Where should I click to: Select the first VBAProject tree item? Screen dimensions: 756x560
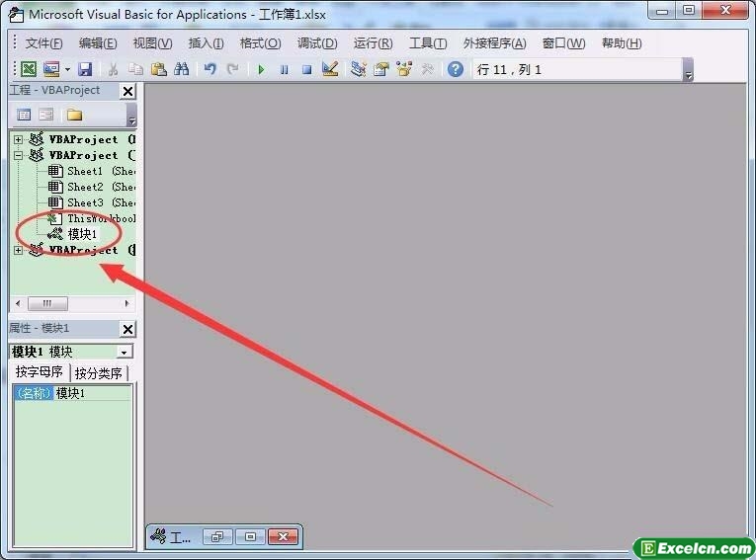[83, 140]
